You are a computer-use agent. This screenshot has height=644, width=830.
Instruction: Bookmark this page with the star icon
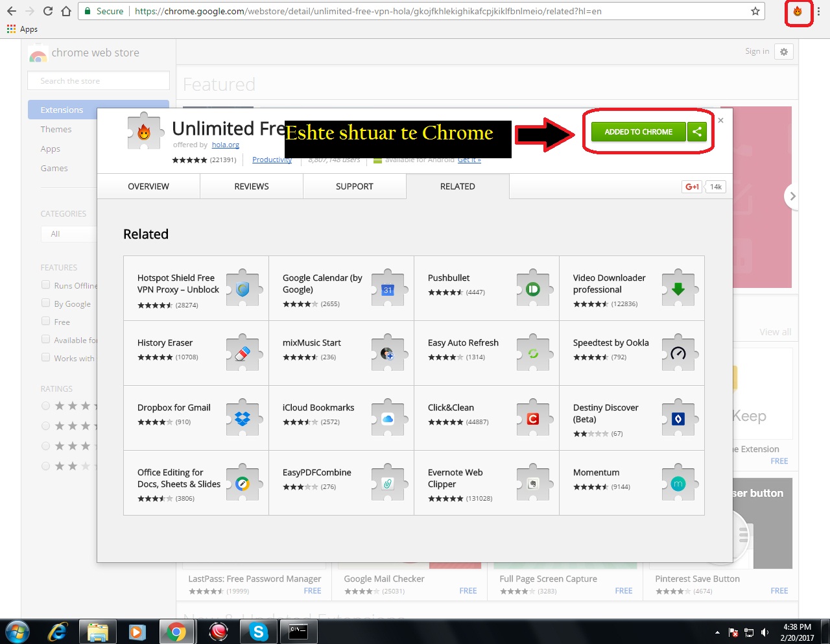point(755,11)
